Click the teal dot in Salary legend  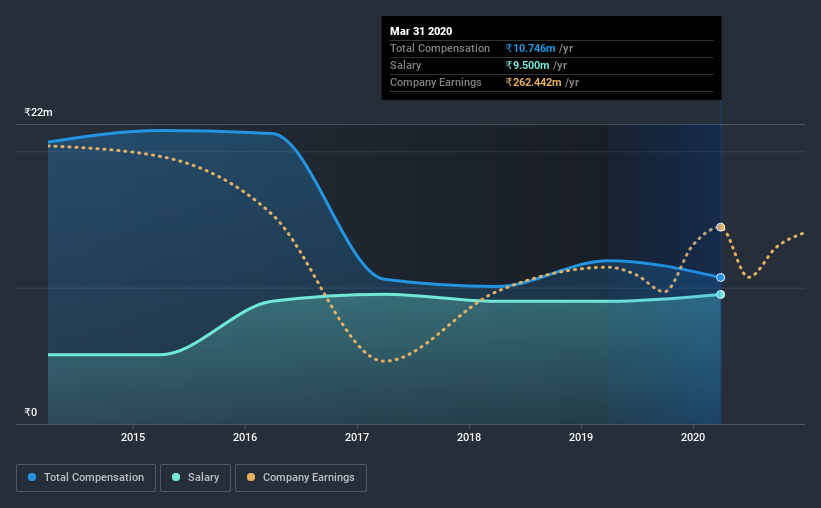pos(176,477)
